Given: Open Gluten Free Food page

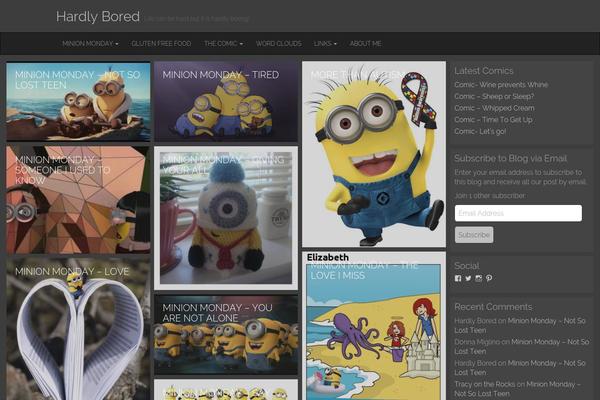Looking at the screenshot, I should [161, 44].
